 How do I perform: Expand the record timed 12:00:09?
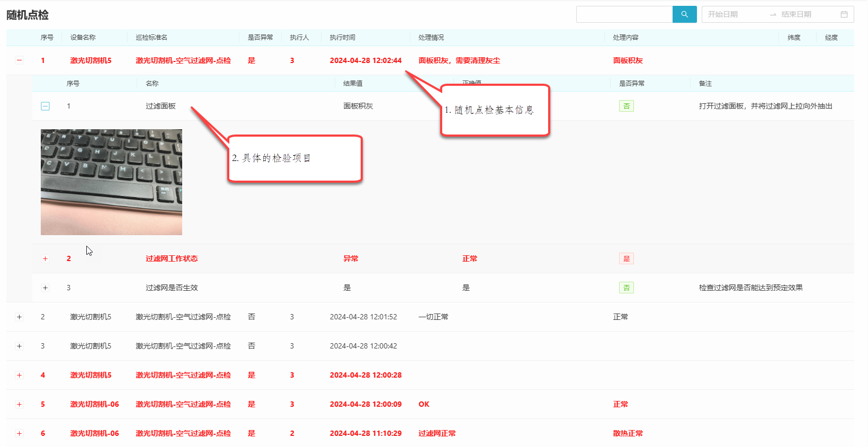20,404
